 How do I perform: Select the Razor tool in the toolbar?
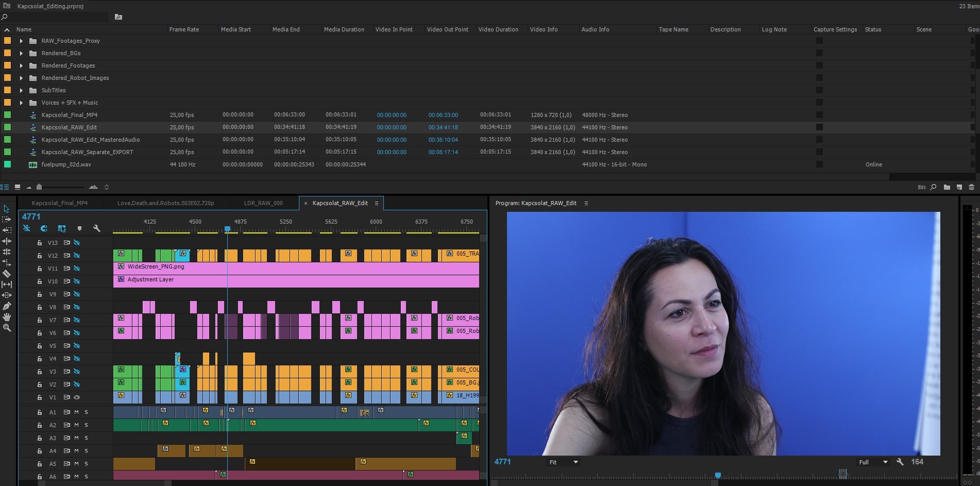click(7, 274)
